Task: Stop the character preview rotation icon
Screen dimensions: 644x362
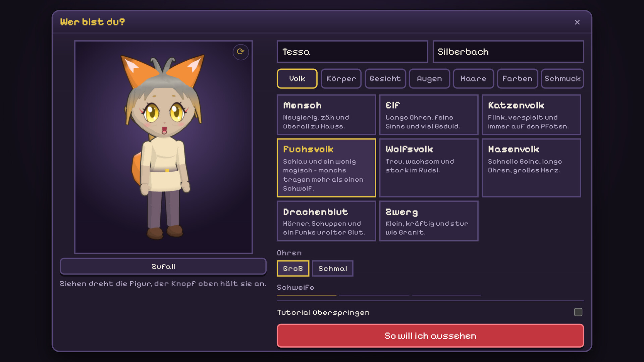Action: pyautogui.click(x=240, y=52)
